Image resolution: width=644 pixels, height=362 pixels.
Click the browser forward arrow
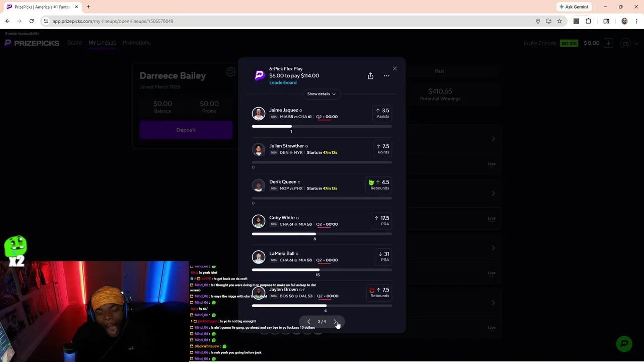pos(19,21)
